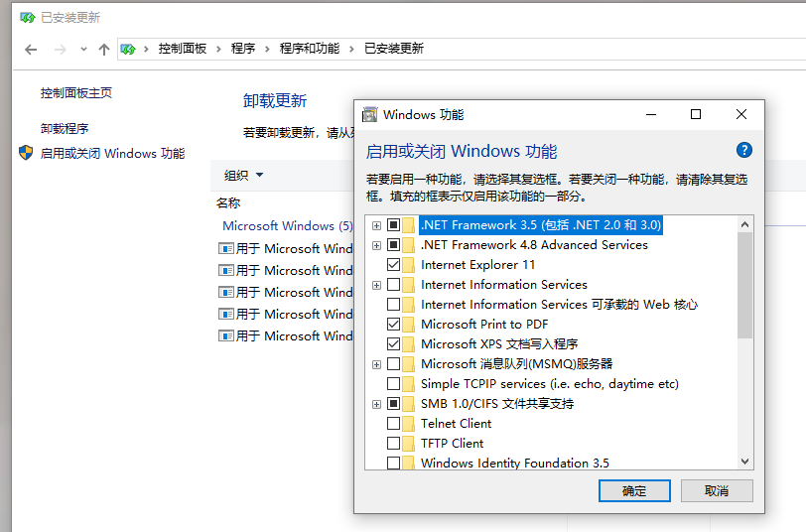Confirm changes with the 确定 button

coord(634,491)
